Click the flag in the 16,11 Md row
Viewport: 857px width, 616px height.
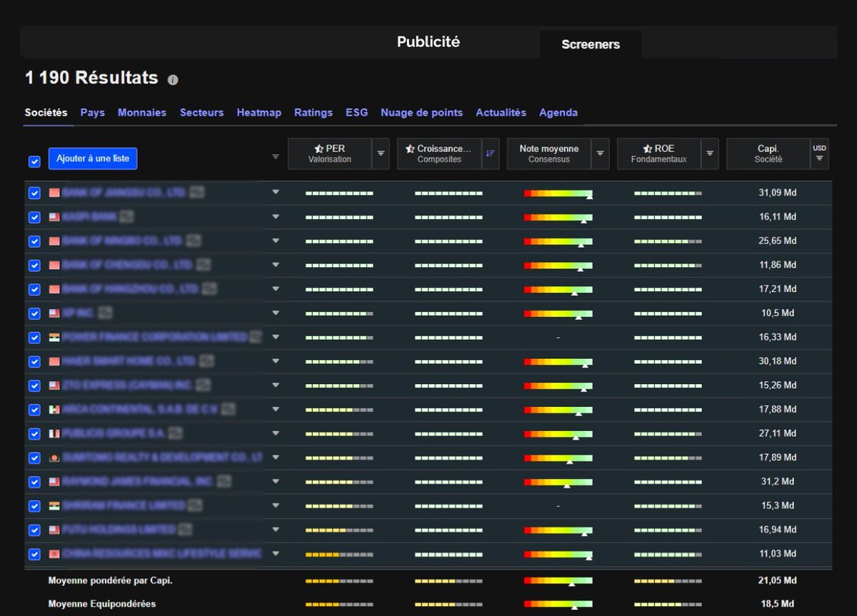(54, 217)
